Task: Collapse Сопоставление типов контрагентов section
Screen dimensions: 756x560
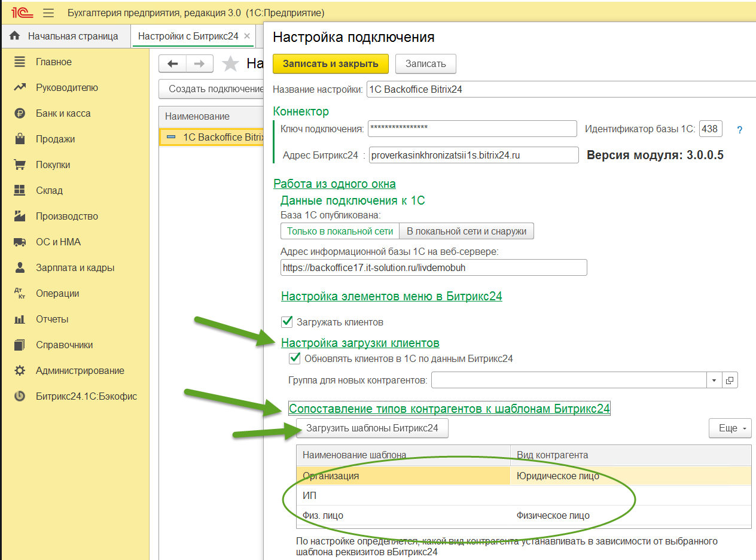Action: [x=449, y=409]
